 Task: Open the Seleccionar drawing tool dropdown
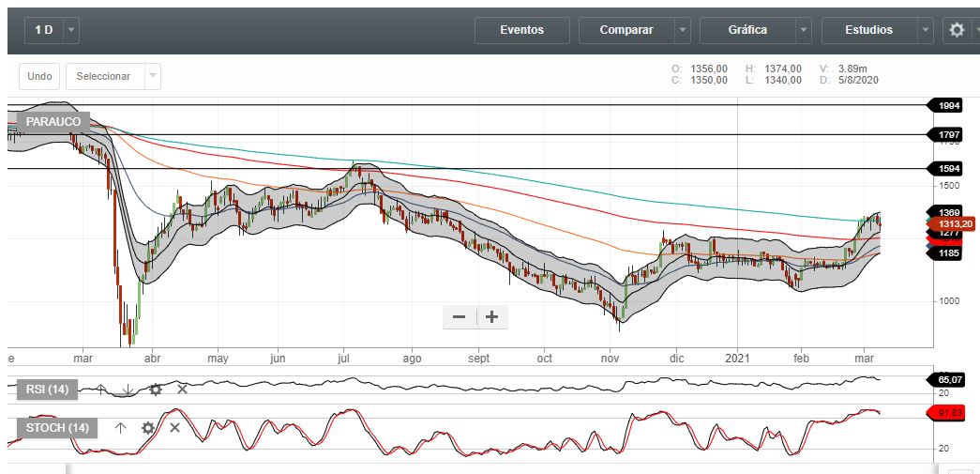point(154,76)
